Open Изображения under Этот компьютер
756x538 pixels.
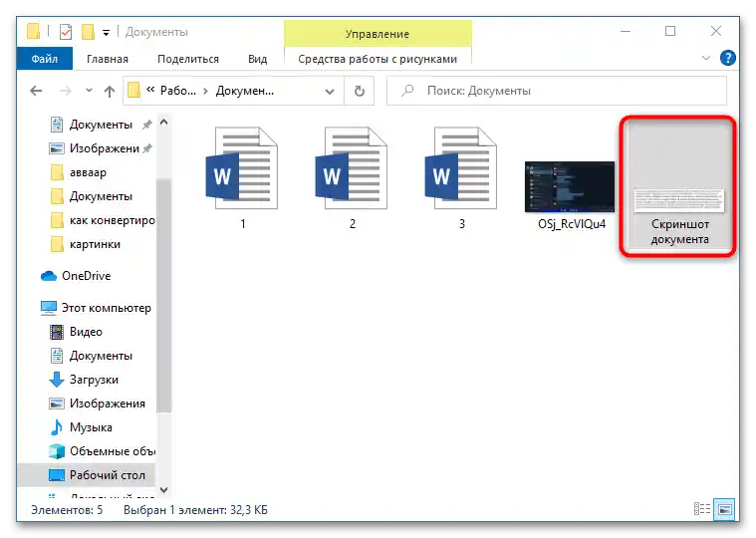click(x=97, y=403)
